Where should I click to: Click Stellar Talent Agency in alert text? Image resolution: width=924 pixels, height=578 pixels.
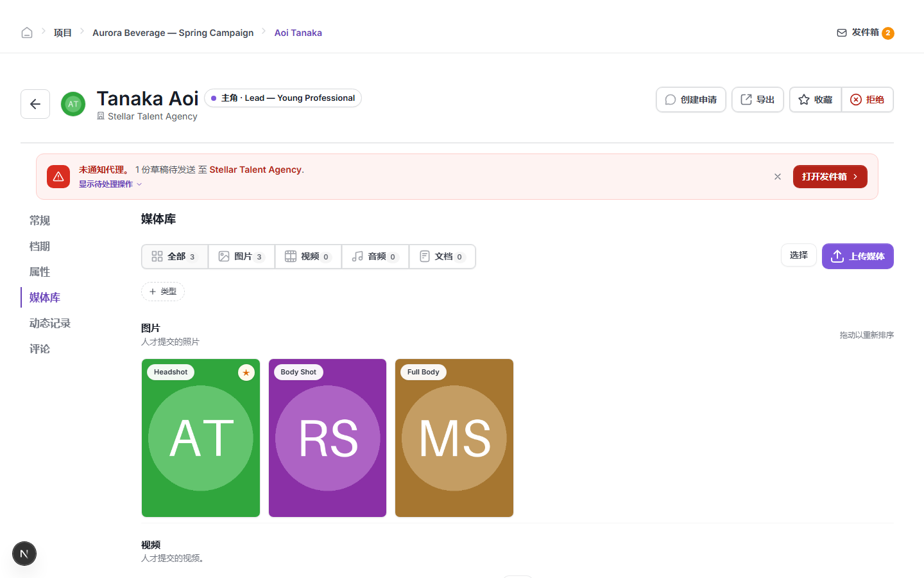click(255, 170)
